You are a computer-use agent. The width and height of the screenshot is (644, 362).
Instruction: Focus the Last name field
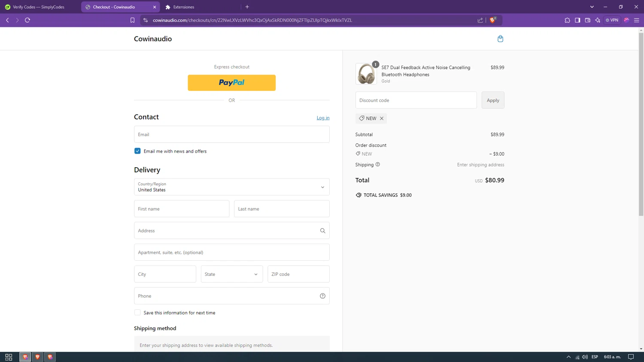282,209
